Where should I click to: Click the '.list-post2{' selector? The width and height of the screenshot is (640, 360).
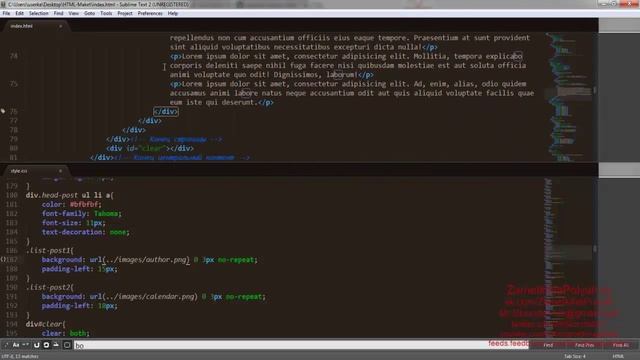point(50,287)
